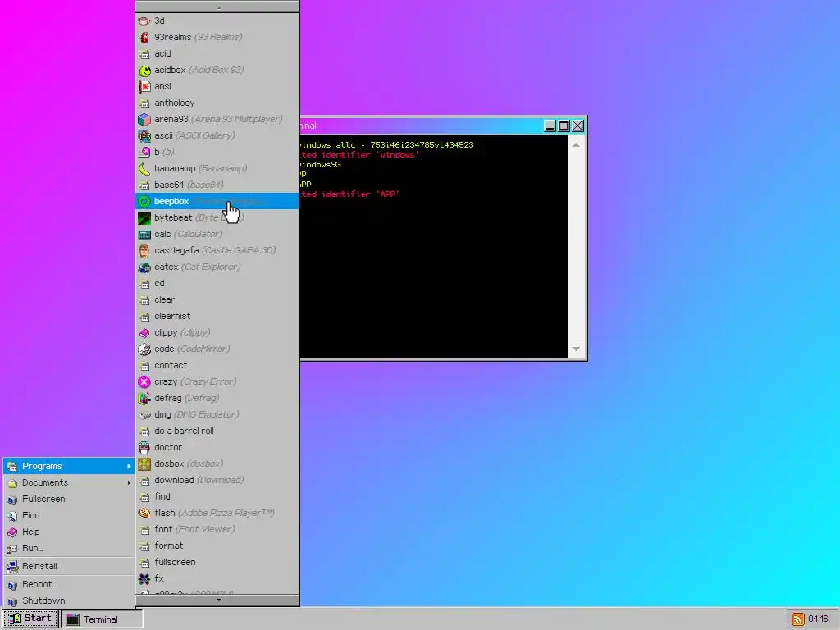Viewport: 840px width, 630px height.
Task: Launch do a barrel roll
Action: (x=217, y=431)
